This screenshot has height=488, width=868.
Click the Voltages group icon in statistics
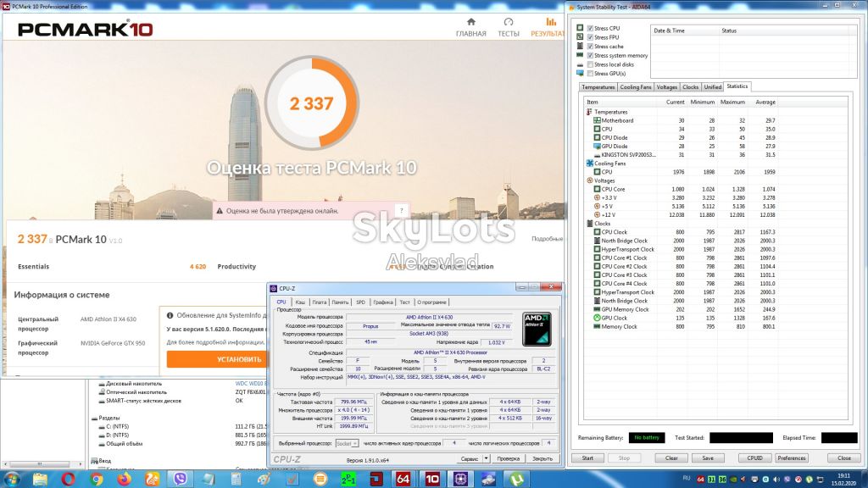[590, 180]
